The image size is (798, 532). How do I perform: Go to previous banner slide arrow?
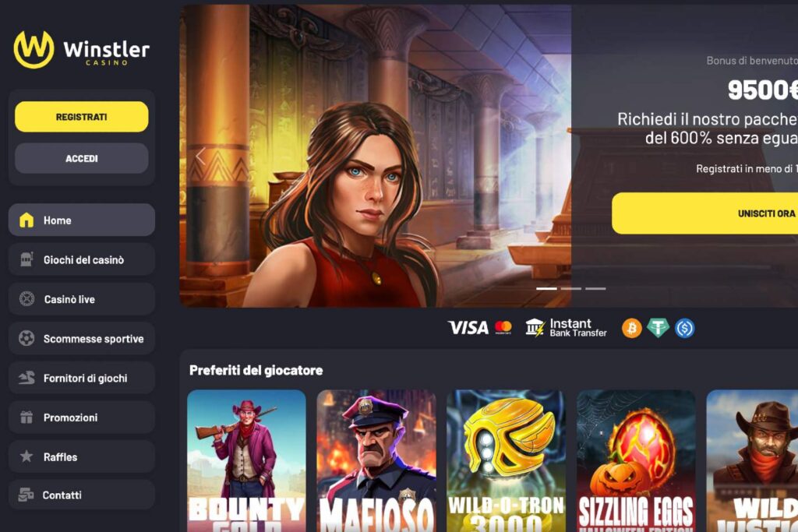pos(200,156)
